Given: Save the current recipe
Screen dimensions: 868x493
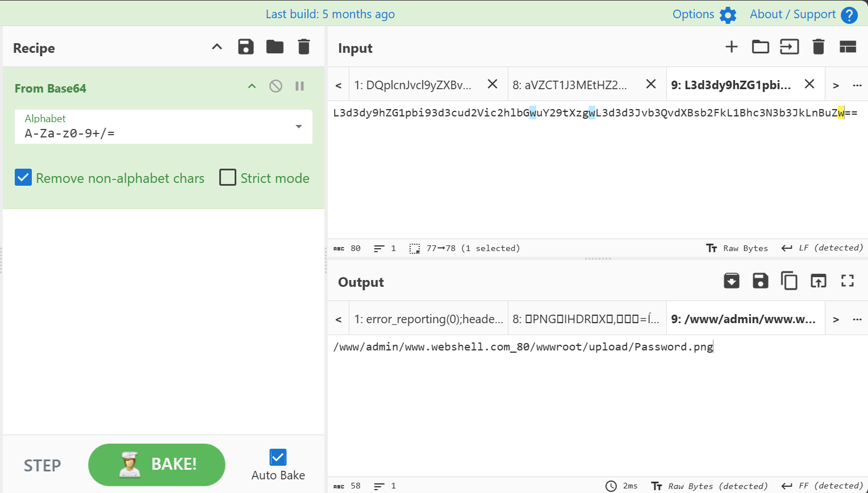Looking at the screenshot, I should coord(245,47).
